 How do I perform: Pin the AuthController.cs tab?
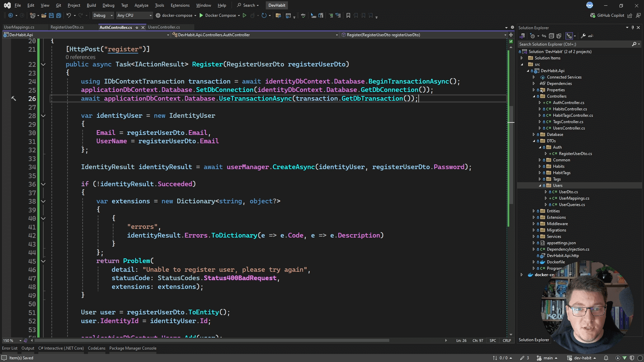pos(137,27)
